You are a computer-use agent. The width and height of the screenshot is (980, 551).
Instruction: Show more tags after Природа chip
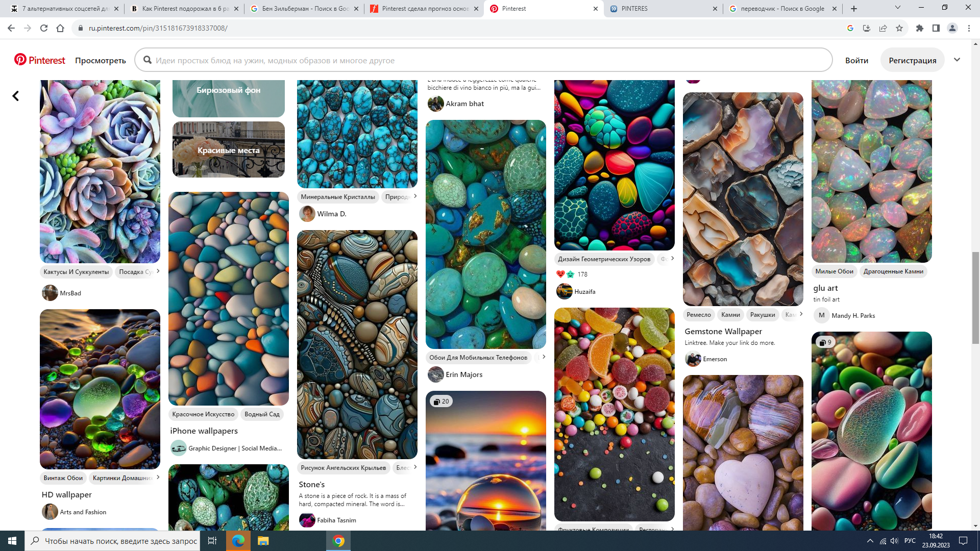415,196
